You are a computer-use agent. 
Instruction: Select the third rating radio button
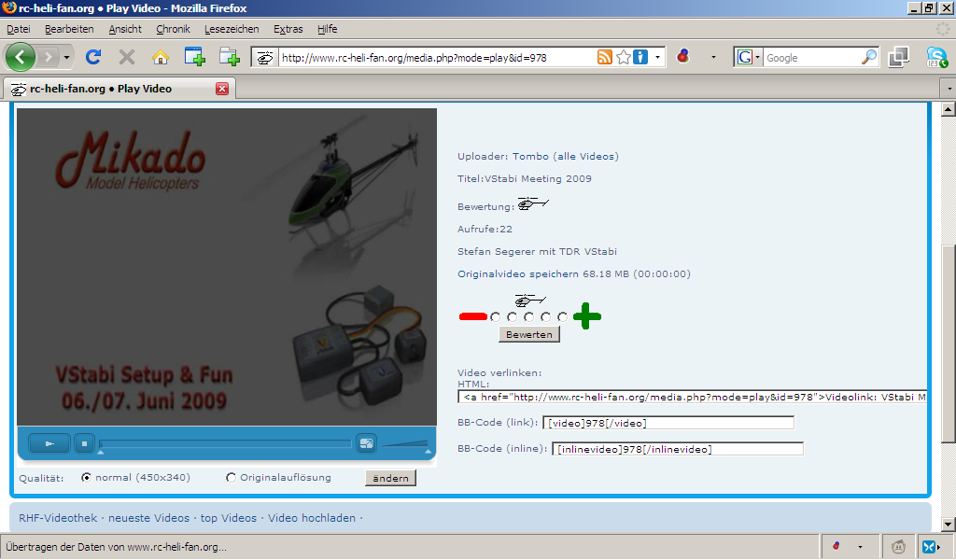[x=528, y=316]
